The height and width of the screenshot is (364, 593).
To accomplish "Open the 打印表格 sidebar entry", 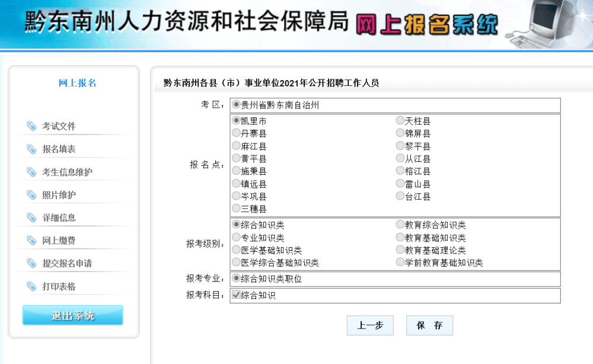I will tap(59, 286).
